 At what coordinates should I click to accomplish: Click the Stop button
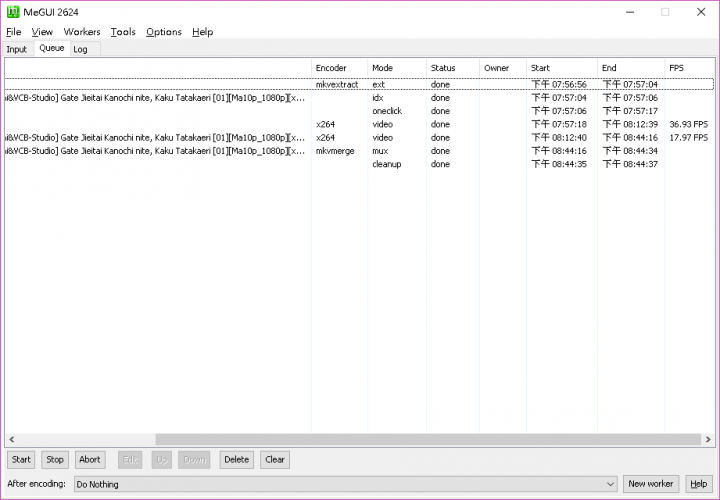click(55, 460)
